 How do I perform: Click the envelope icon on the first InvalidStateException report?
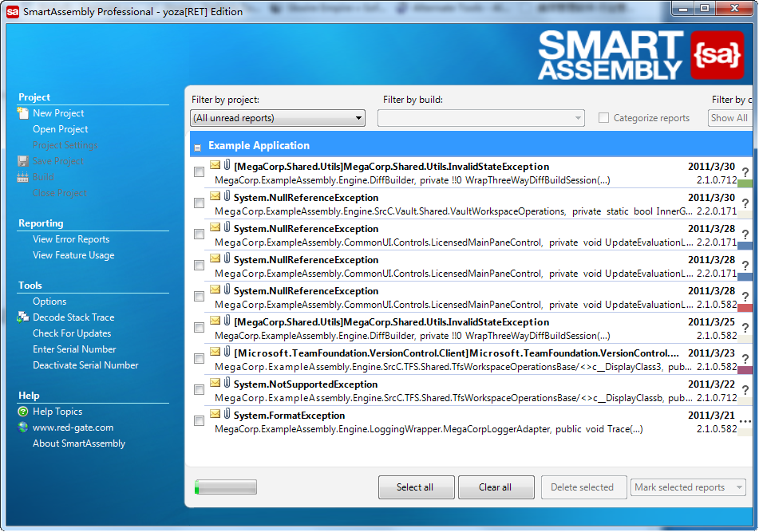coord(215,166)
